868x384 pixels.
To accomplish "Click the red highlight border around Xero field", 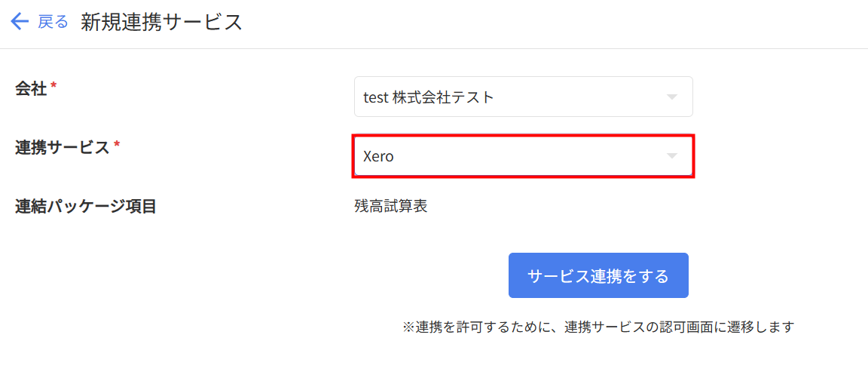I will 523,134.
